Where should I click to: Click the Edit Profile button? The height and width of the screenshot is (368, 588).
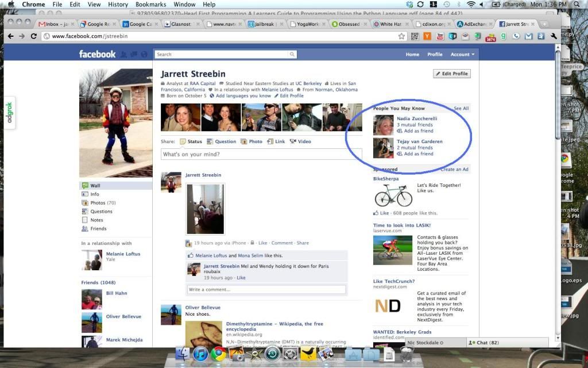pos(451,74)
